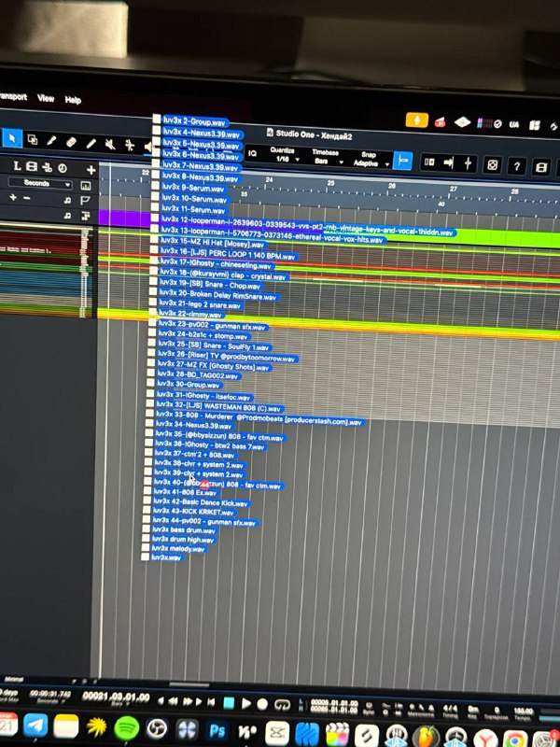Image resolution: width=560 pixels, height=747 pixels.
Task: Open the Timebase Bars dropdown
Action: point(325,161)
